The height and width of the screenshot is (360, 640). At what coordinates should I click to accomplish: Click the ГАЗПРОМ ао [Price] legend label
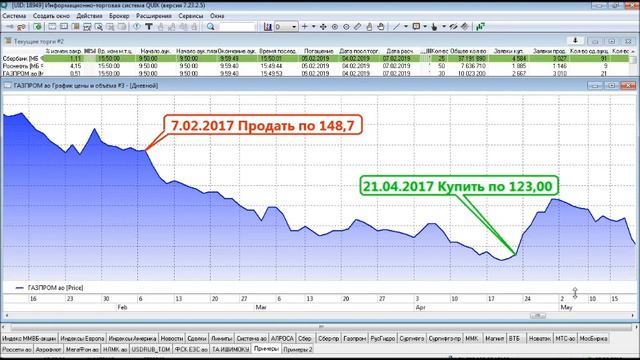56,288
